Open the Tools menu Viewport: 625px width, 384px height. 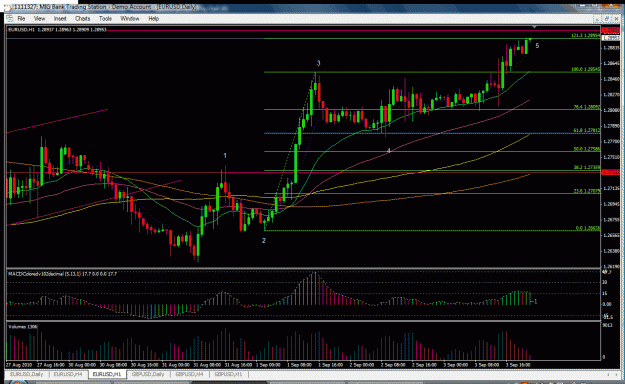tap(105, 18)
